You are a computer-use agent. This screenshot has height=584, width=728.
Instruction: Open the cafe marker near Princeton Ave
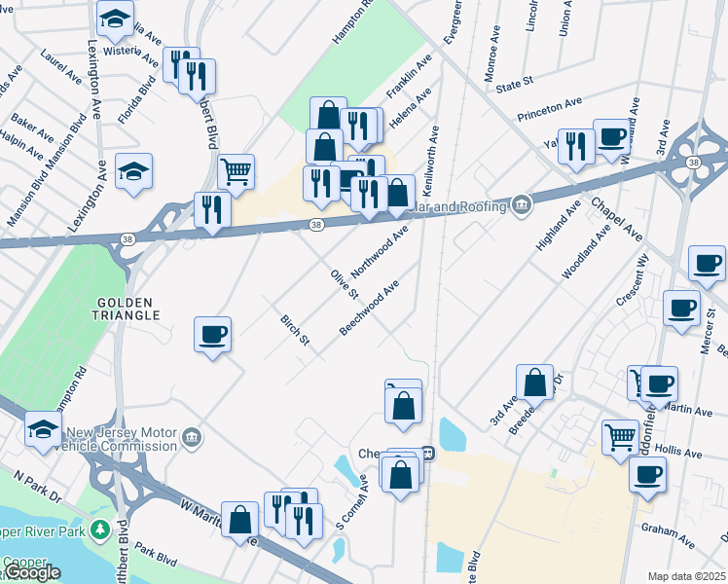(x=612, y=139)
